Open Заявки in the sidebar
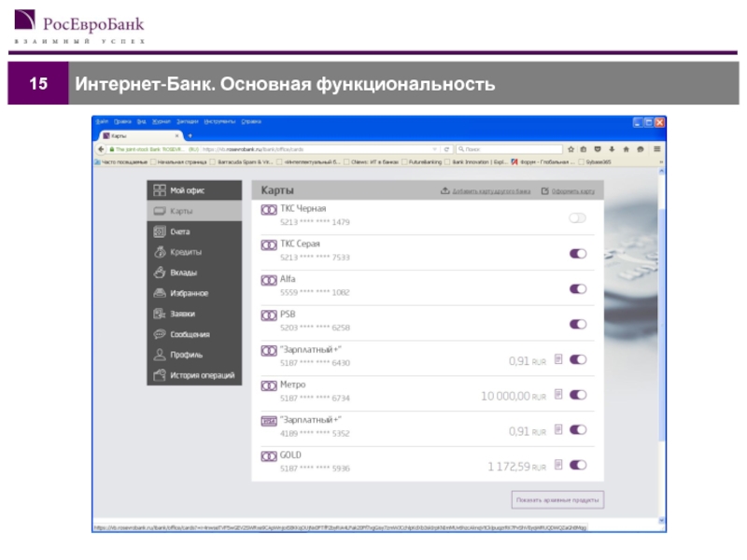Image resolution: width=747 pixels, height=560 pixels. (194, 314)
